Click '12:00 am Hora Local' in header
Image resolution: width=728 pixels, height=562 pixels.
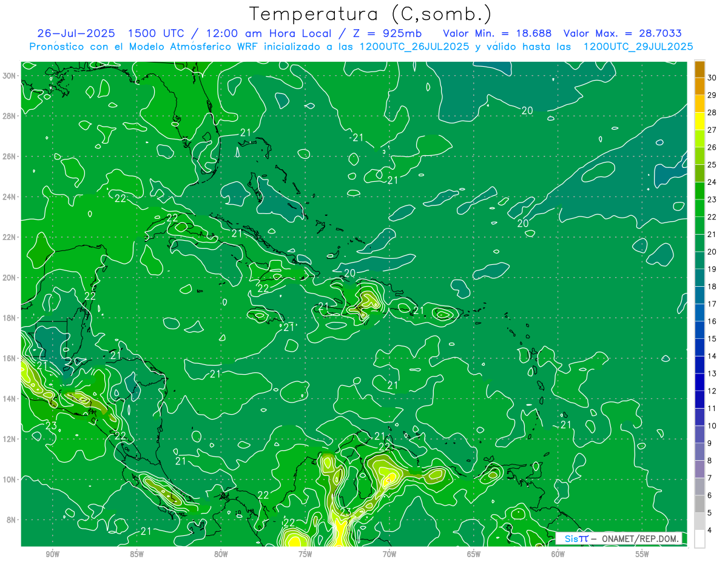[x=272, y=33]
